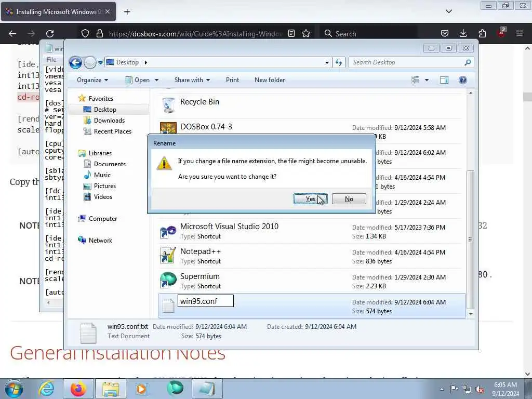The width and height of the screenshot is (532, 399).
Task: Select Computer in navigation pane
Action: [x=103, y=219]
